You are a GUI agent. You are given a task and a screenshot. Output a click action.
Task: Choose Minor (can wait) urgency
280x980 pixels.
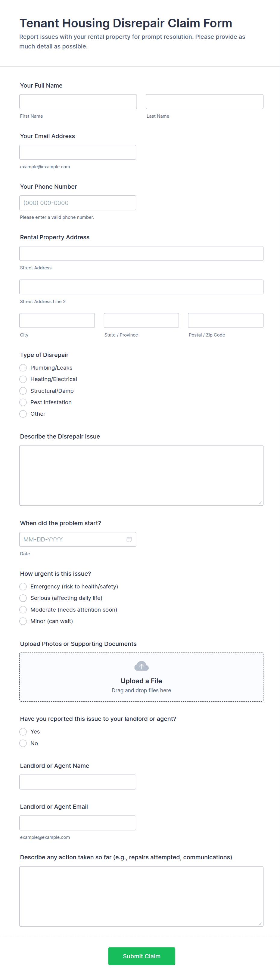pyautogui.click(x=23, y=621)
